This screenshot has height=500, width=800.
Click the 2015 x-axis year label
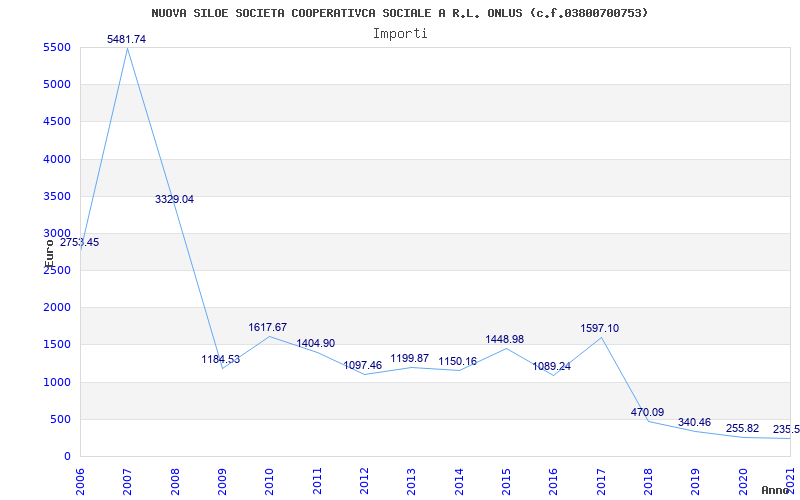coord(506,480)
